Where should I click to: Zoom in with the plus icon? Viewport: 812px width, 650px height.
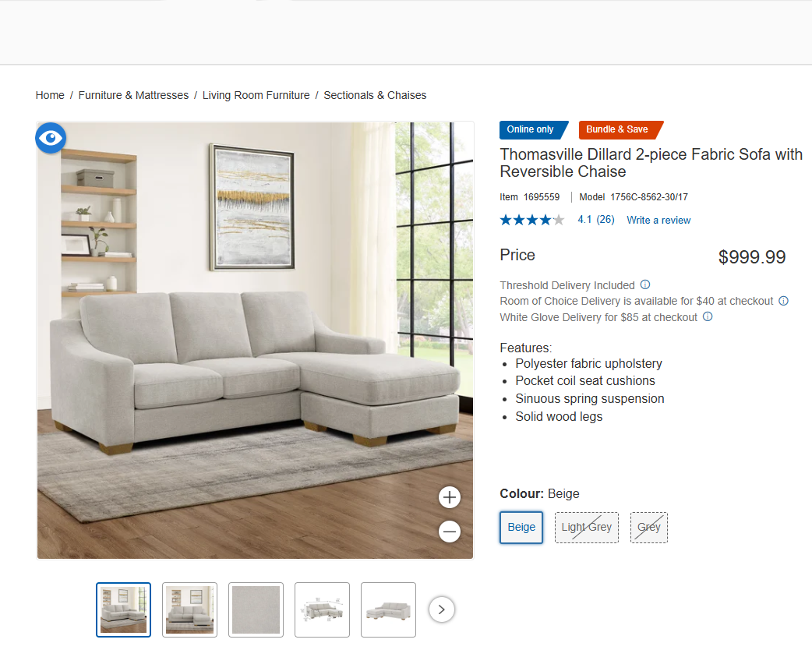tap(450, 497)
